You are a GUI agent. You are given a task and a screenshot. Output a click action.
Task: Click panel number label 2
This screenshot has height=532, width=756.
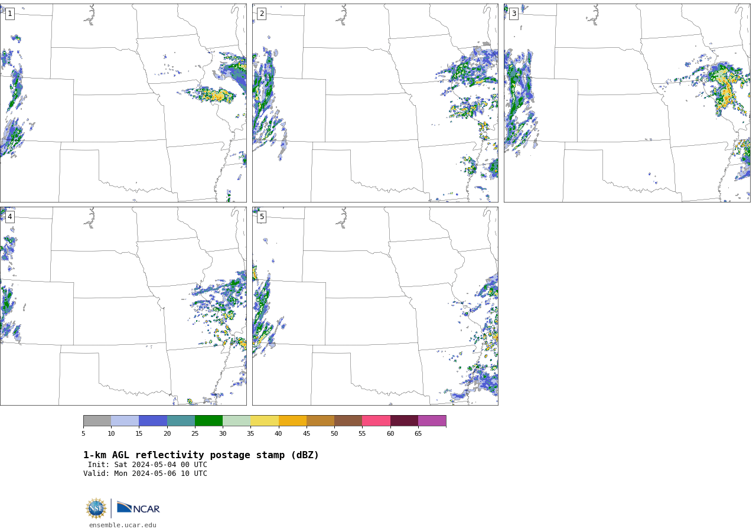[262, 14]
